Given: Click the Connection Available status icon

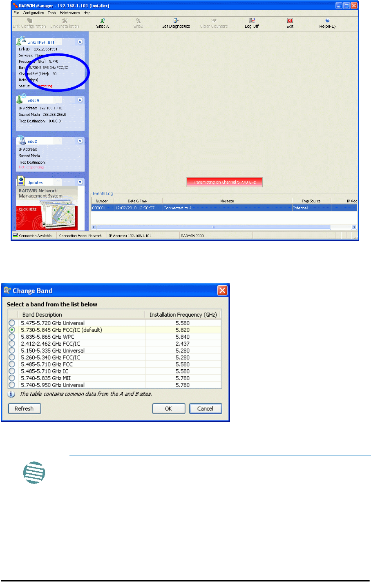Looking at the screenshot, I should pos(16,235).
